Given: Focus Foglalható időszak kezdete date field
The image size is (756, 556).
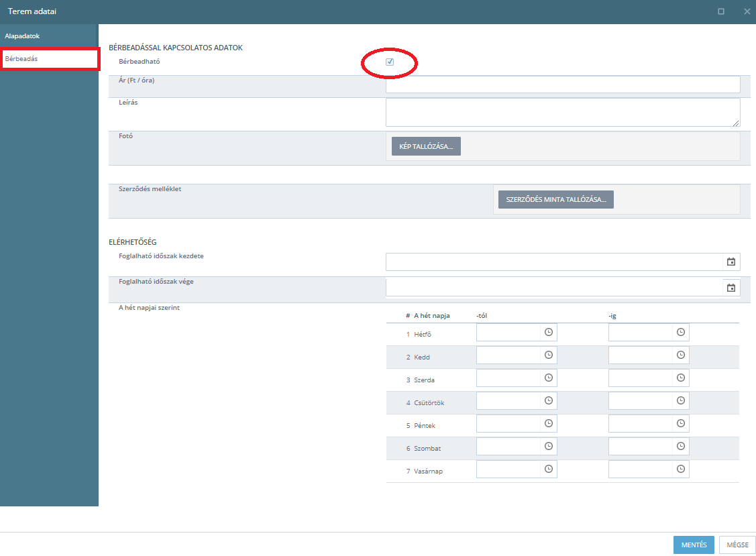Looking at the screenshot, I should [x=555, y=262].
